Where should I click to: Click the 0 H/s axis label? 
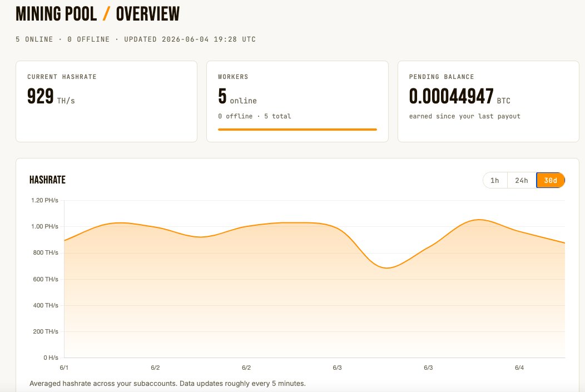(51, 358)
